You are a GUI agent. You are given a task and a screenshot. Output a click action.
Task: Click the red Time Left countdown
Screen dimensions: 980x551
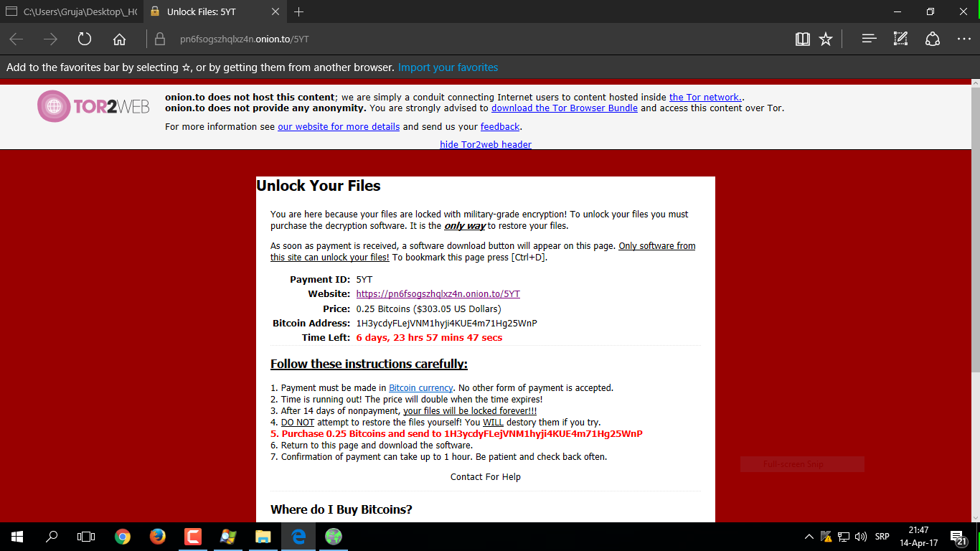click(429, 338)
